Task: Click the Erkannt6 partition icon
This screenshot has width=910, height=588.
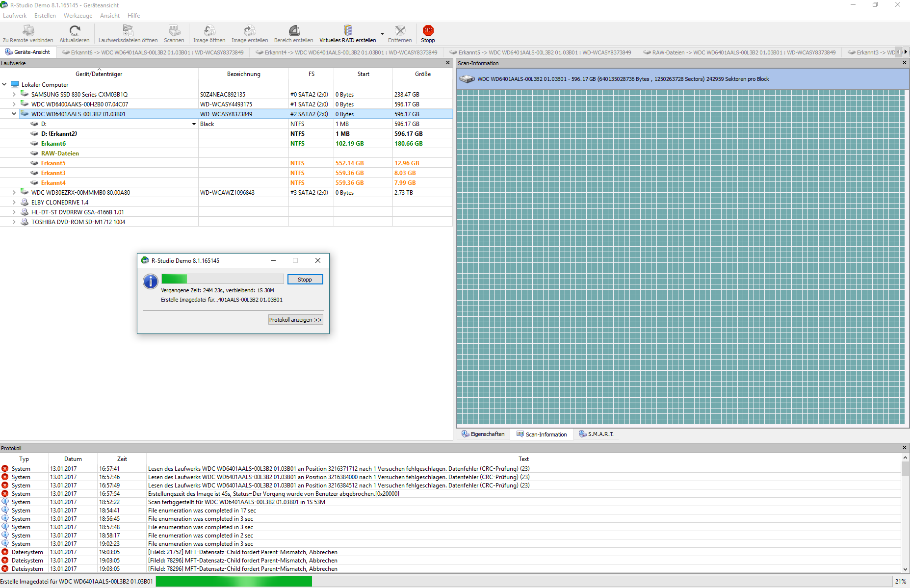Action: coord(34,143)
